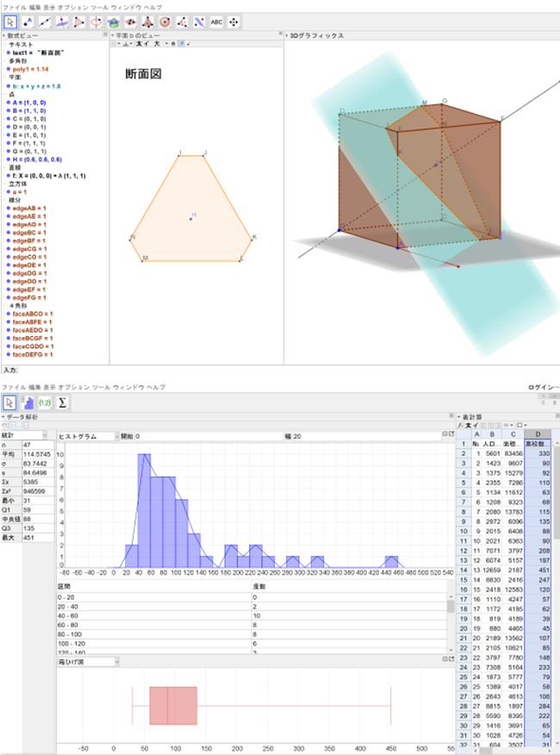Select the Sphere tool icon

tap(165, 22)
